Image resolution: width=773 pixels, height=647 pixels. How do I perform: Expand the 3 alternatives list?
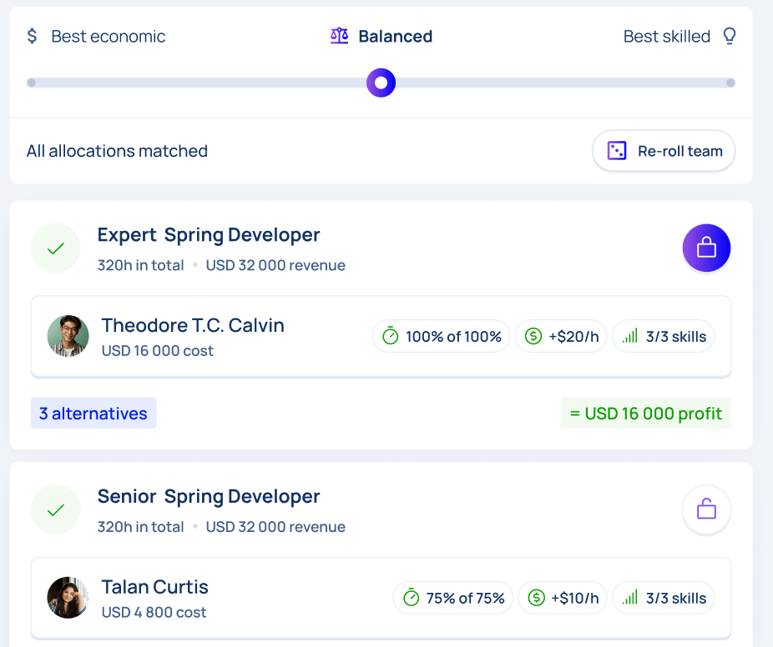(93, 413)
